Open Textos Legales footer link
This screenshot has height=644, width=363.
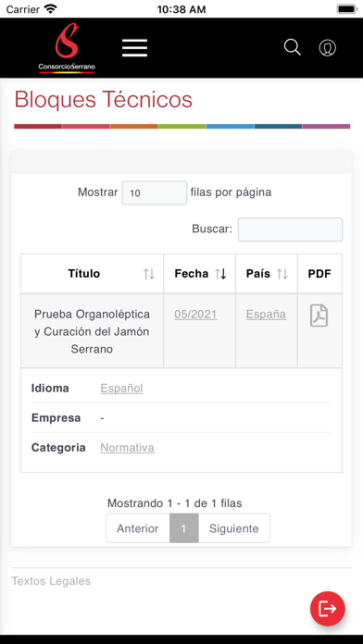pos(51,581)
